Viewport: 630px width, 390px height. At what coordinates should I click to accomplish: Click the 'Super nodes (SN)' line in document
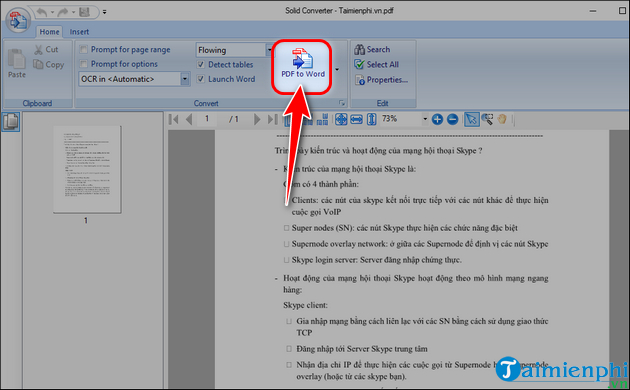click(x=404, y=228)
